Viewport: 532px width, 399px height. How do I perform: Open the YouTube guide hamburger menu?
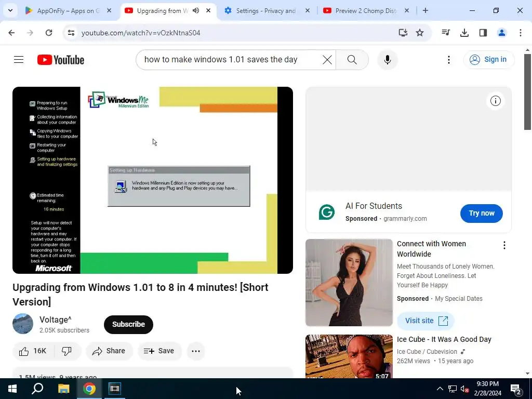tap(19, 60)
